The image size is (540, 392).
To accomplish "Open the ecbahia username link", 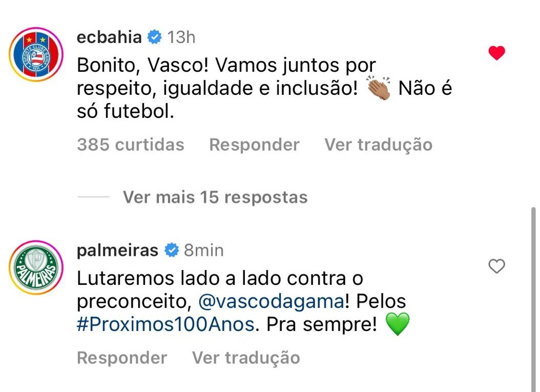I will [x=109, y=37].
